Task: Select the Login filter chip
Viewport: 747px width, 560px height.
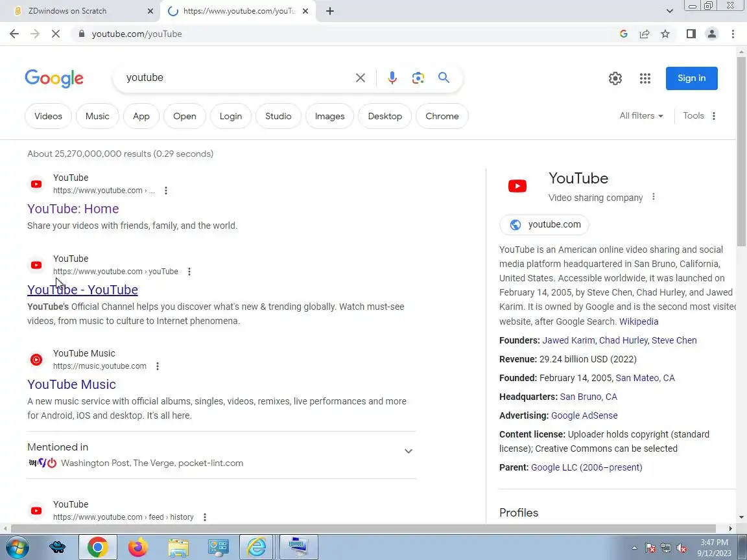Action: pyautogui.click(x=231, y=116)
